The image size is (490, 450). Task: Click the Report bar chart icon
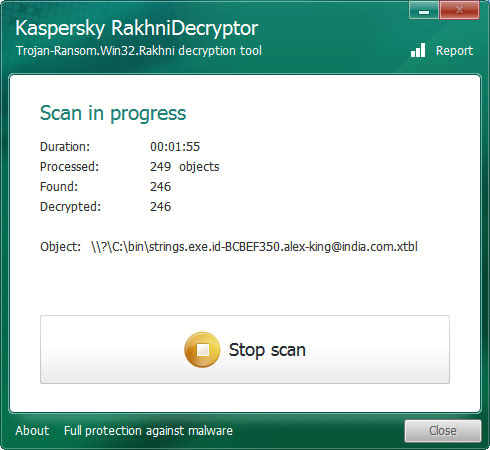click(418, 50)
